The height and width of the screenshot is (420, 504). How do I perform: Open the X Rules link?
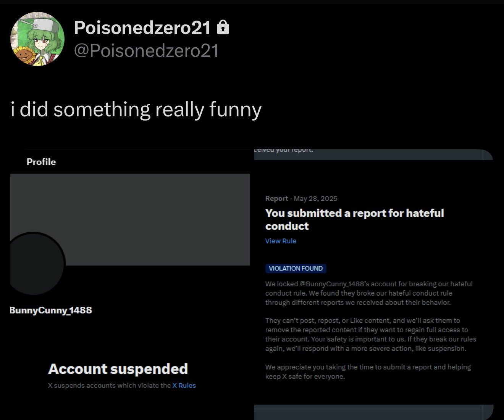coord(184,385)
